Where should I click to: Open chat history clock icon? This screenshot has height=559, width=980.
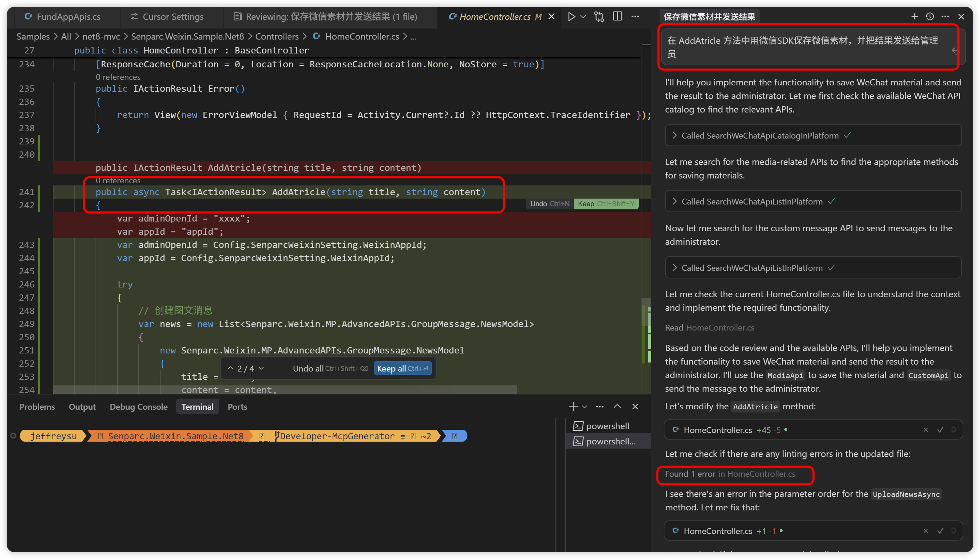pyautogui.click(x=930, y=17)
